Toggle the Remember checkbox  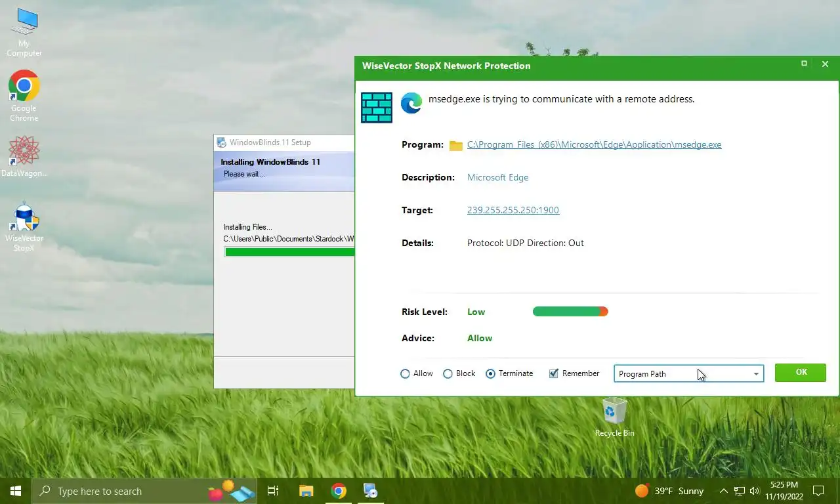pos(554,373)
